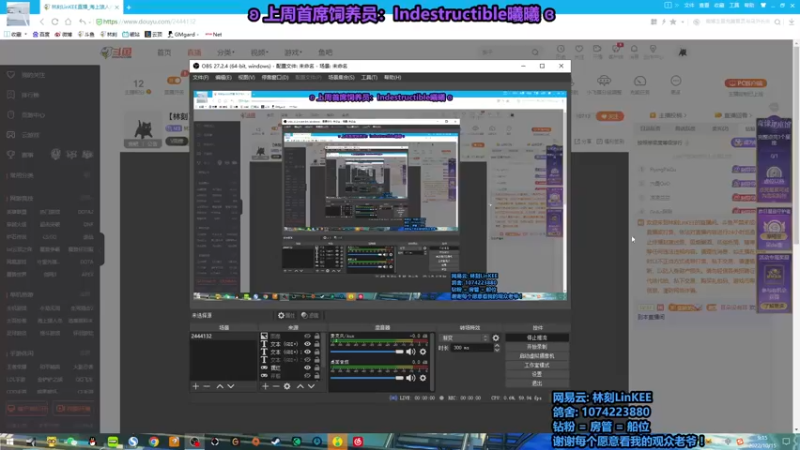Viewport: 800px width, 450px height.
Task: Open source properties gear in Sources toolbar
Action: pyautogui.click(x=287, y=386)
